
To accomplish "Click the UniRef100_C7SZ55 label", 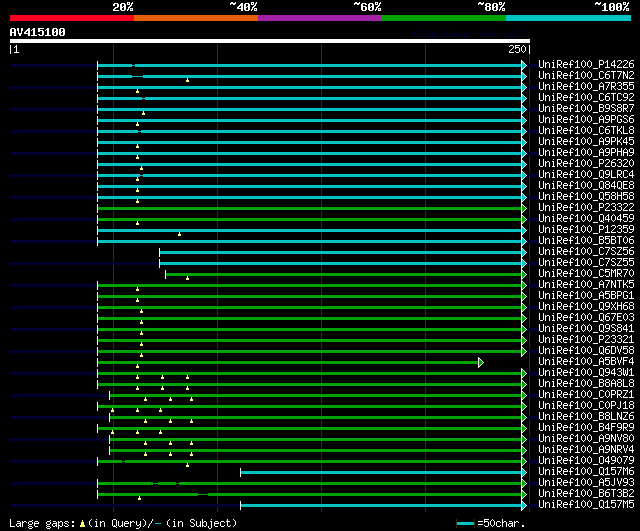I will coord(586,263).
